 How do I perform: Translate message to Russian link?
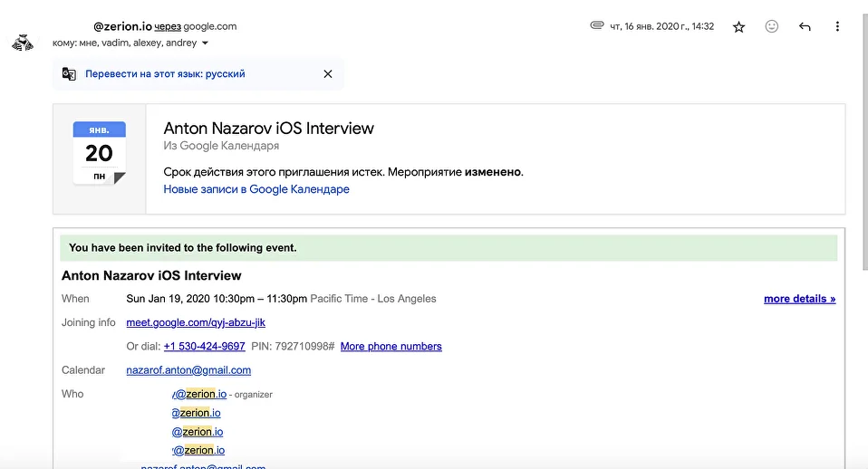165,73
